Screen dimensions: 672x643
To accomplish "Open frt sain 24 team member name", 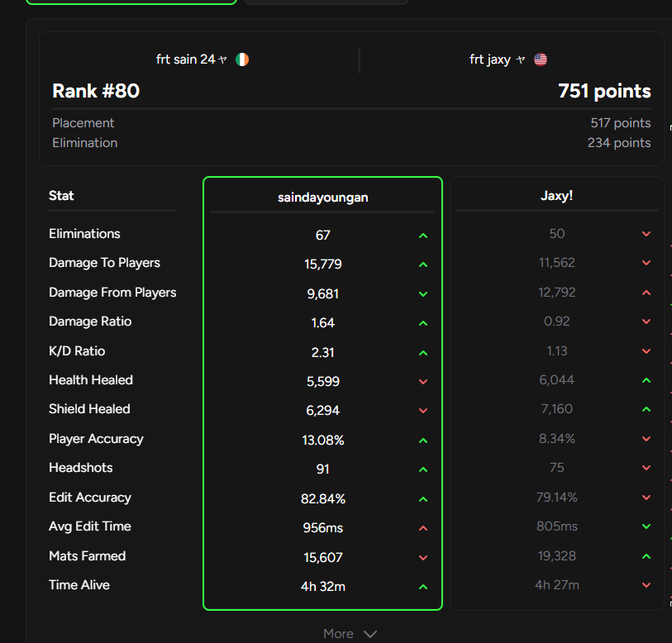I will pos(186,60).
